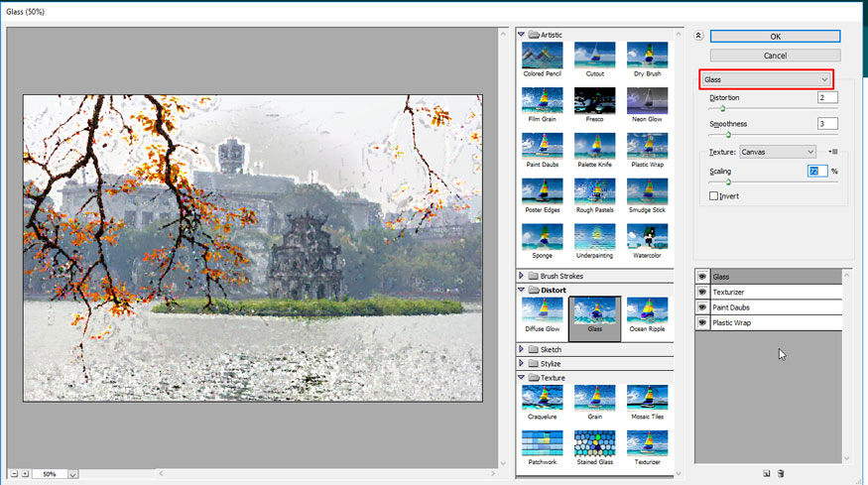Expand the Stylize filter folder
The width and height of the screenshot is (868, 485).
521,363
